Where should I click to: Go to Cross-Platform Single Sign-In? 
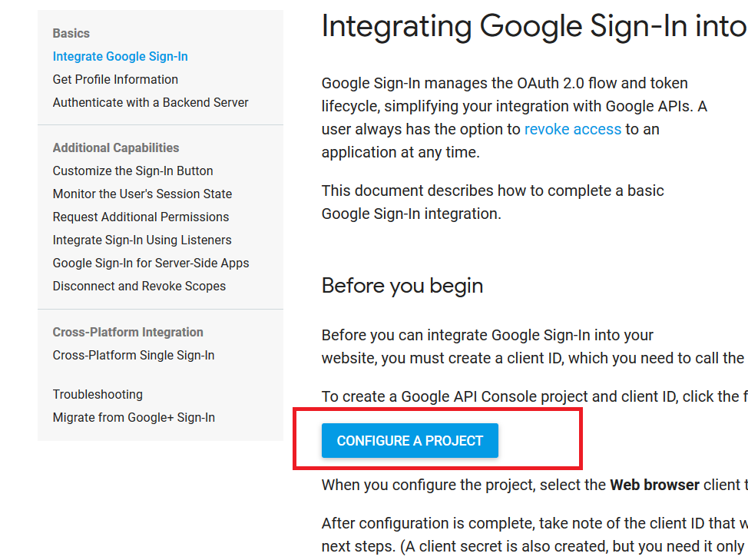134,355
